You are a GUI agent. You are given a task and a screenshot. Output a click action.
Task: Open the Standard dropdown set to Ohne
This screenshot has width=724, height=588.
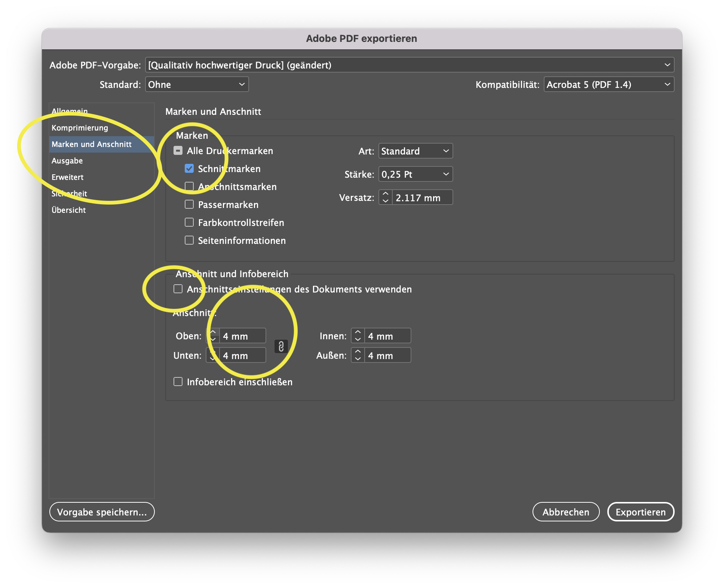click(197, 85)
